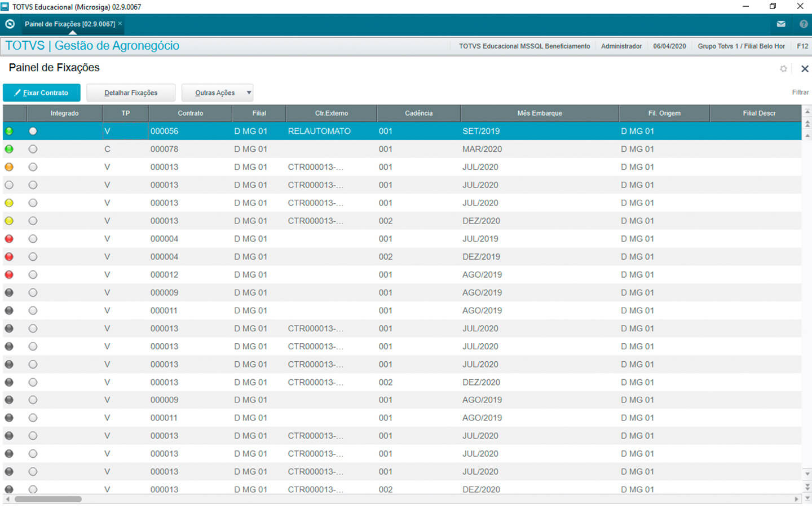The width and height of the screenshot is (812, 508).
Task: Switch to Painel de Fixações tab
Action: coord(69,24)
